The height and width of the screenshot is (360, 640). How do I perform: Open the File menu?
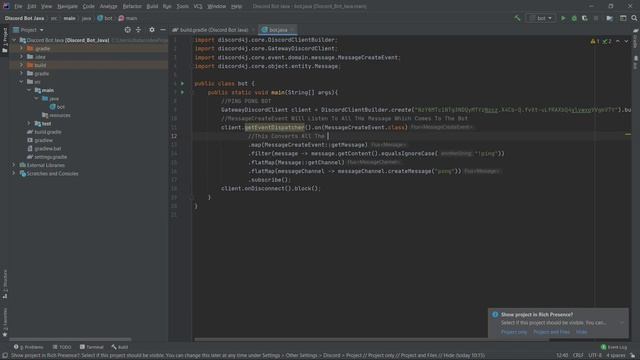coord(18,6)
